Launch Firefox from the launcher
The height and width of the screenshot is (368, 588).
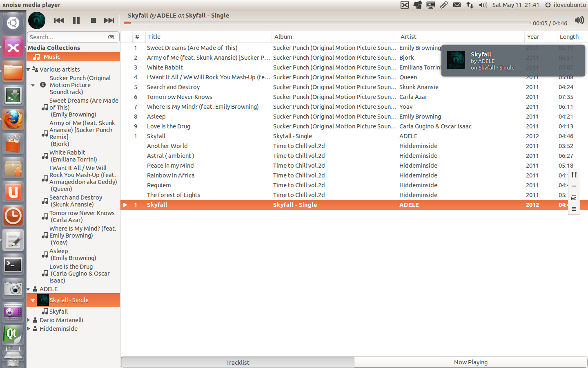[x=13, y=119]
